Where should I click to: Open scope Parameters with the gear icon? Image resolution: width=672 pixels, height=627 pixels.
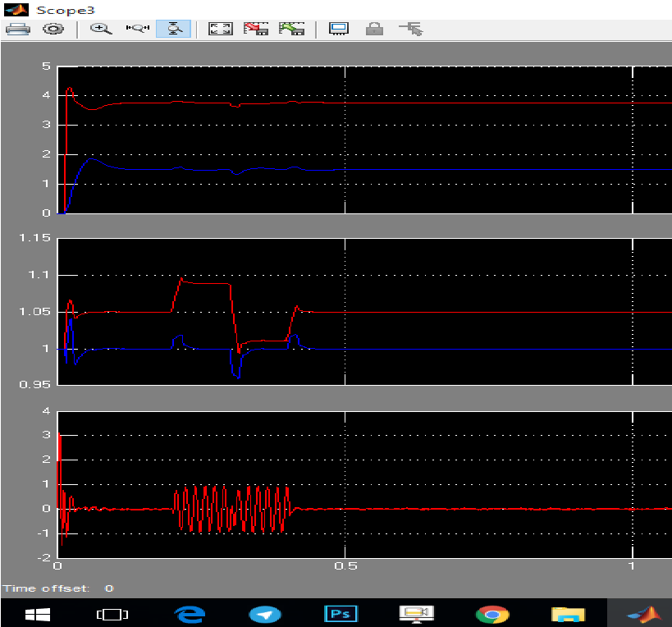tap(53, 29)
